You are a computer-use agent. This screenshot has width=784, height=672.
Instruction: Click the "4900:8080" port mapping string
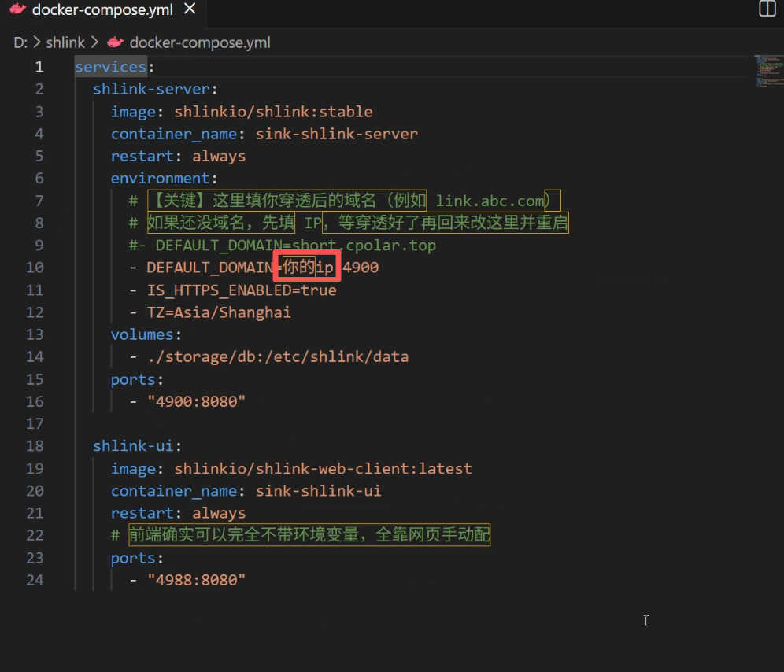pos(196,401)
